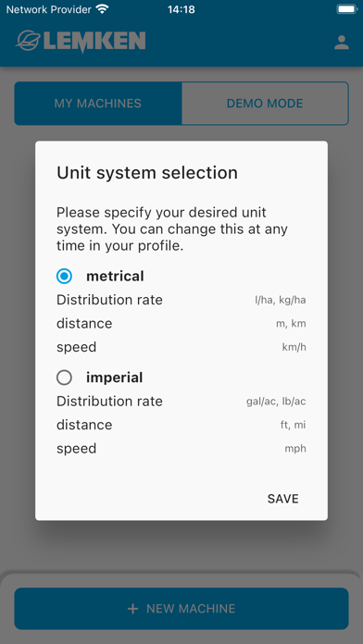
Task: Tap the km/h speed unit row
Action: [x=181, y=347]
